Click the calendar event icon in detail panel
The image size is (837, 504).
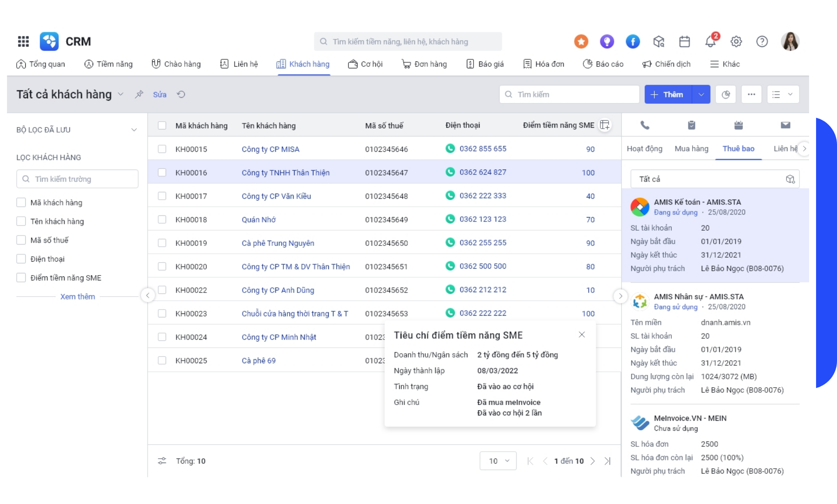[x=738, y=125]
